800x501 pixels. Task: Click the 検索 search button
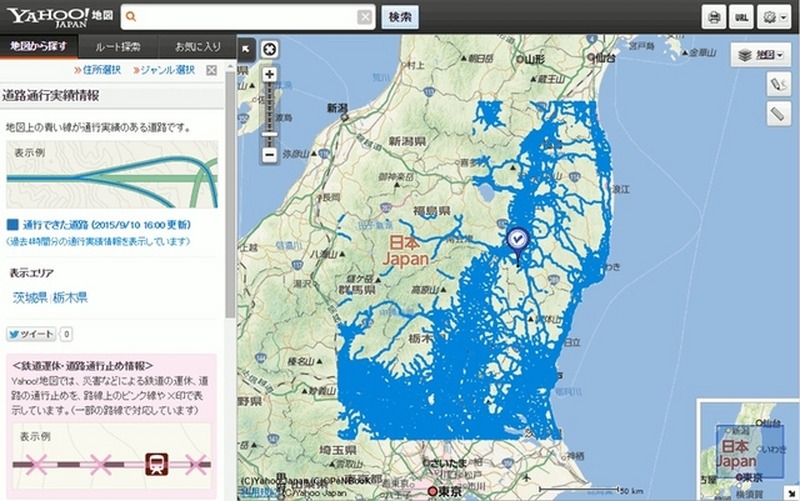[399, 17]
